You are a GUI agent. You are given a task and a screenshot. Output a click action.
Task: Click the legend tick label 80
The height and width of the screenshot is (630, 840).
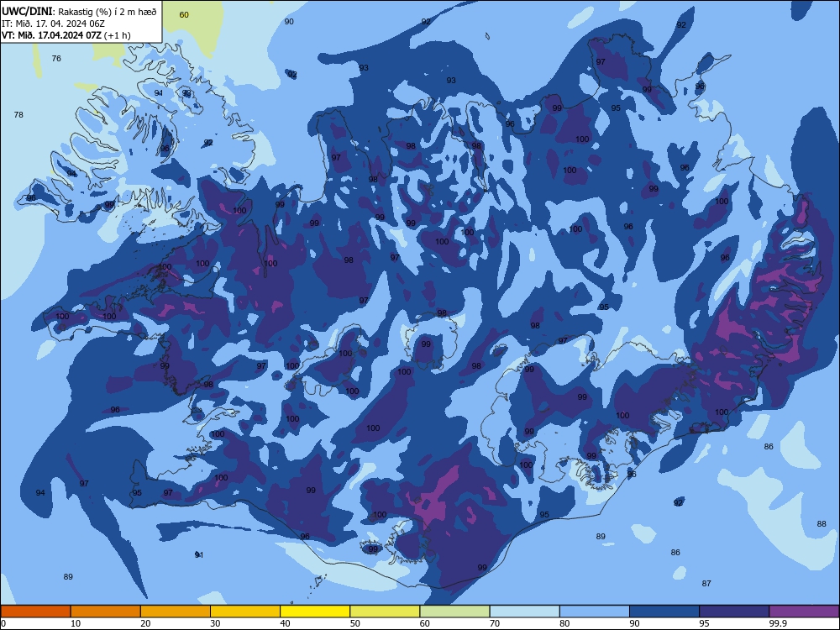pos(565,623)
